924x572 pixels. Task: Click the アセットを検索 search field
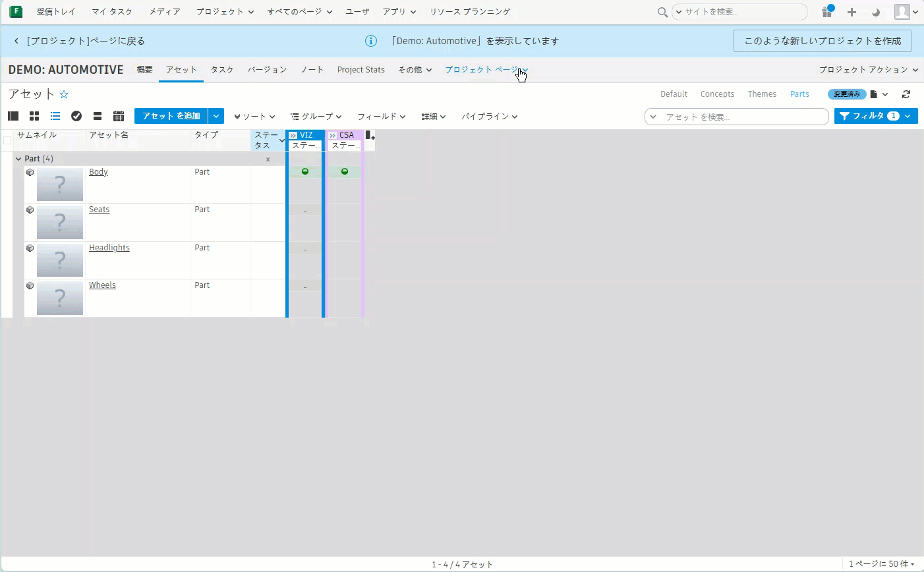(x=736, y=117)
